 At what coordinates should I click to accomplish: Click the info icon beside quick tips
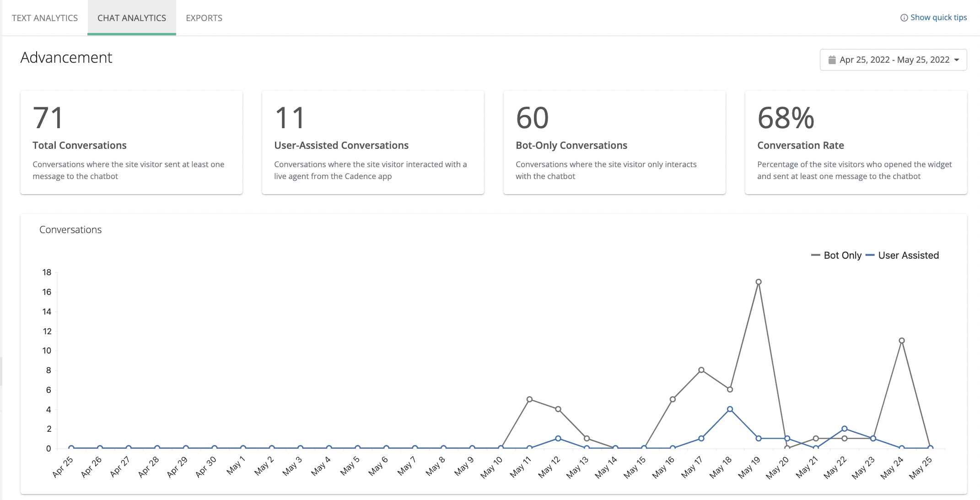point(904,18)
